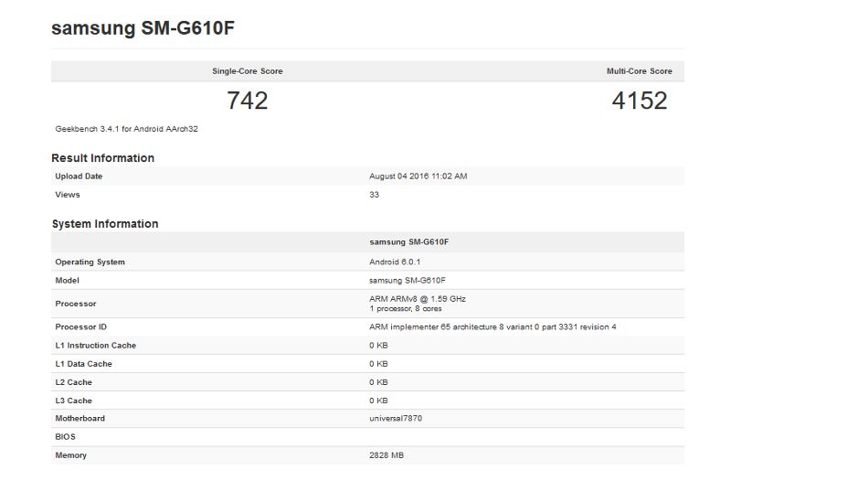This screenshot has height=502, width=868.
Task: Click the 'Views' row label
Action: pos(68,195)
